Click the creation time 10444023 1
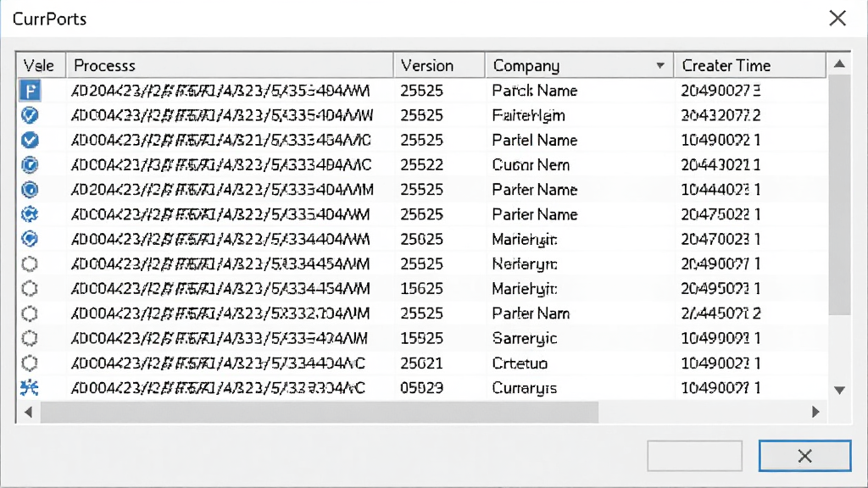The height and width of the screenshot is (488, 868). click(x=721, y=190)
